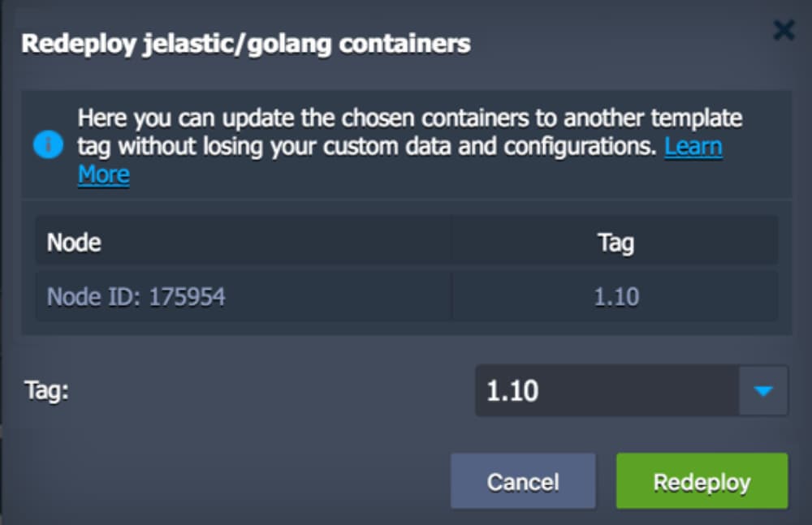The width and height of the screenshot is (812, 525).
Task: Click the Tag column header
Action: (615, 242)
